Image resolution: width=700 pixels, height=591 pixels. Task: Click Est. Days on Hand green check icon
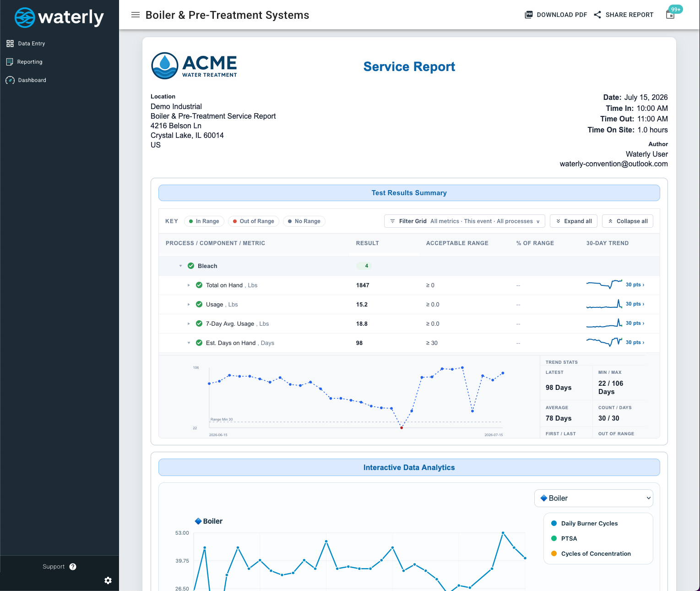tap(199, 343)
